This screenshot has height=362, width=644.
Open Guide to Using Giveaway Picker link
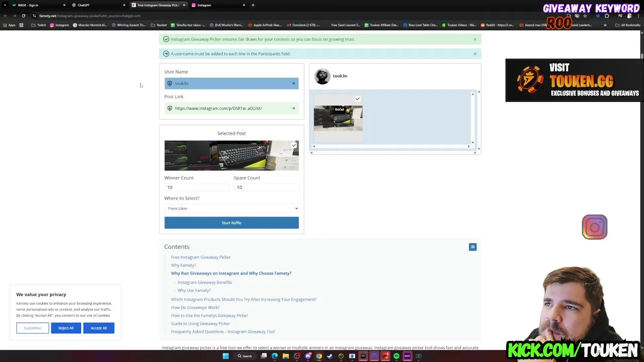200,324
